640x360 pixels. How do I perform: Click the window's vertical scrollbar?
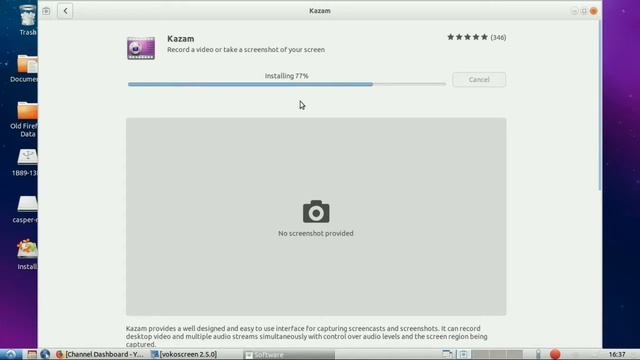[599, 104]
